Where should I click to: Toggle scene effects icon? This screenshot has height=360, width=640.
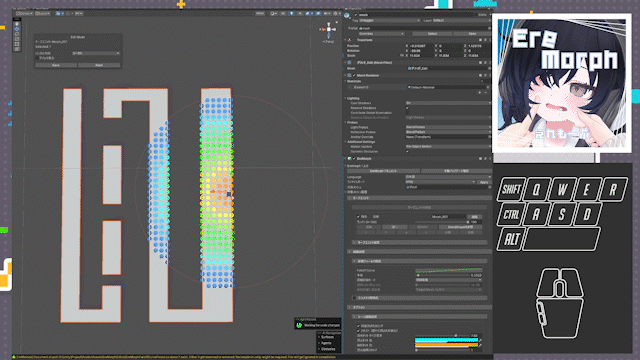pos(309,13)
